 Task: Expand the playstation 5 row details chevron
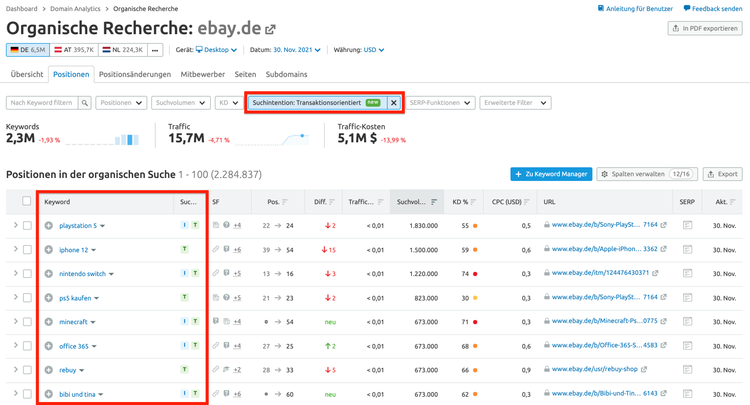click(x=15, y=225)
